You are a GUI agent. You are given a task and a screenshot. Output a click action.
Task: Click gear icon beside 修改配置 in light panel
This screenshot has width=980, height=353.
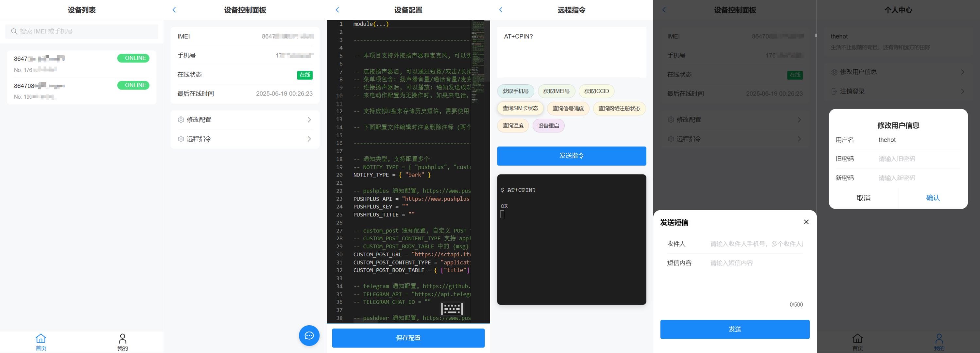pos(181,120)
